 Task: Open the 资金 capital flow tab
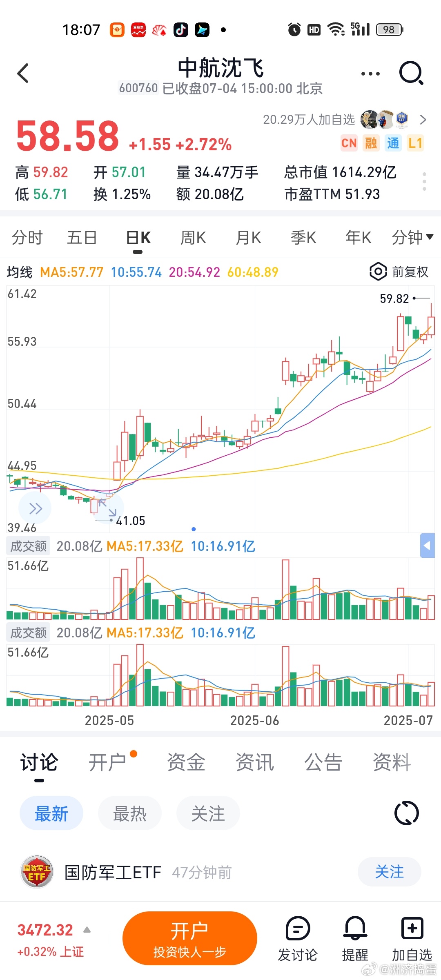[x=186, y=763]
